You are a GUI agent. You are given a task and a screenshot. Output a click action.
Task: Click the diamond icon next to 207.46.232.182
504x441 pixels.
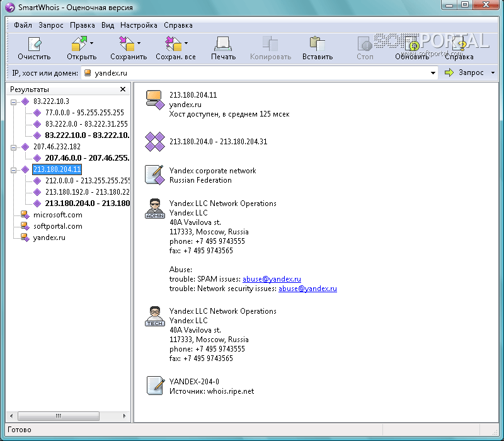(25, 147)
